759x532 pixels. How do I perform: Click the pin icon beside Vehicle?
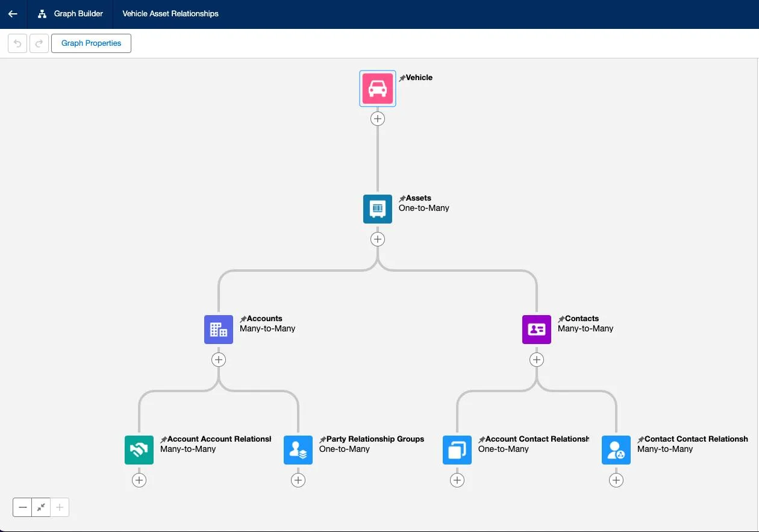click(402, 78)
